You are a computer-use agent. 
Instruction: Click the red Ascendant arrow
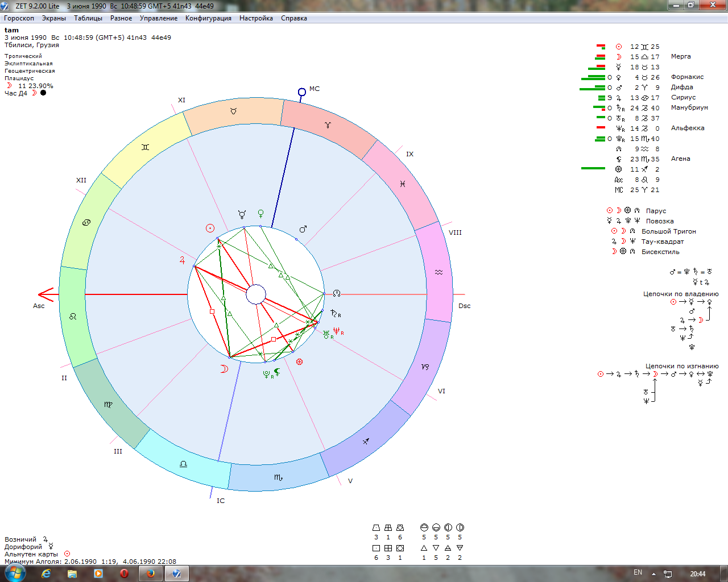[45, 294]
